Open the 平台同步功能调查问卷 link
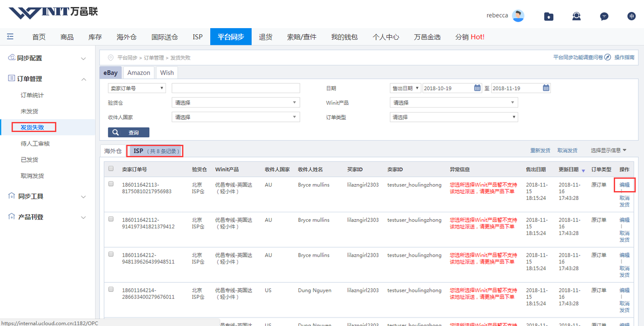The height and width of the screenshot is (326, 644). (x=578, y=57)
